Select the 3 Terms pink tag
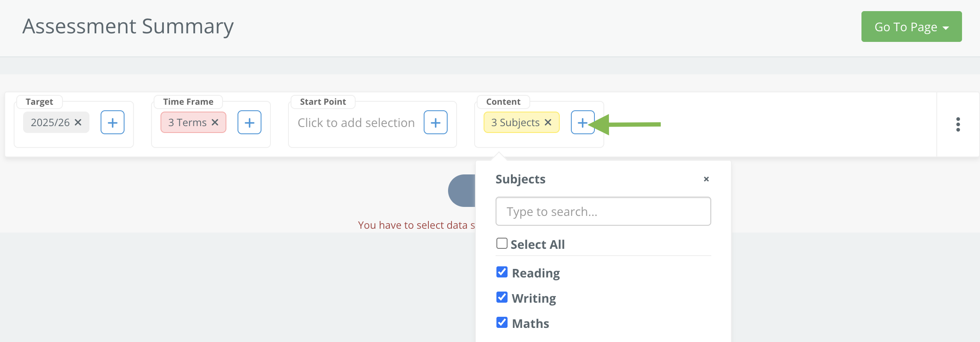 (x=193, y=122)
